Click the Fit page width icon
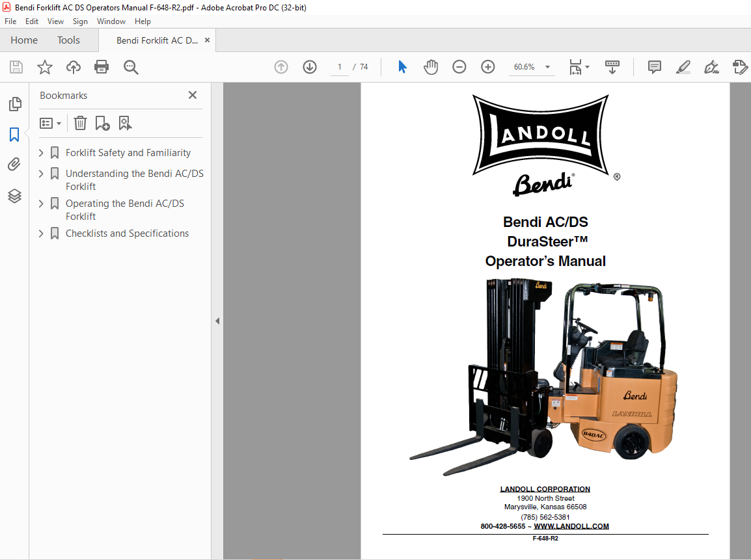751x560 pixels. pyautogui.click(x=575, y=67)
